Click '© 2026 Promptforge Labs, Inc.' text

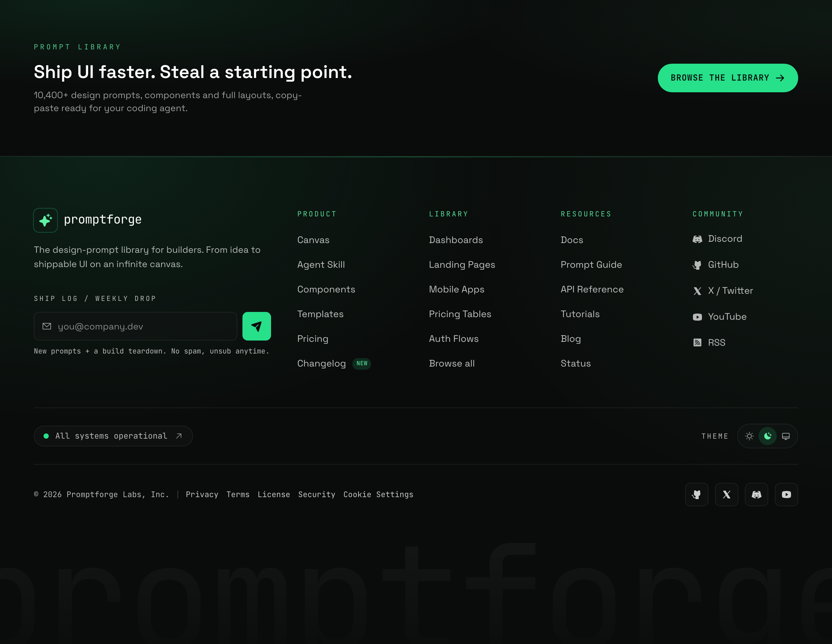coord(101,494)
